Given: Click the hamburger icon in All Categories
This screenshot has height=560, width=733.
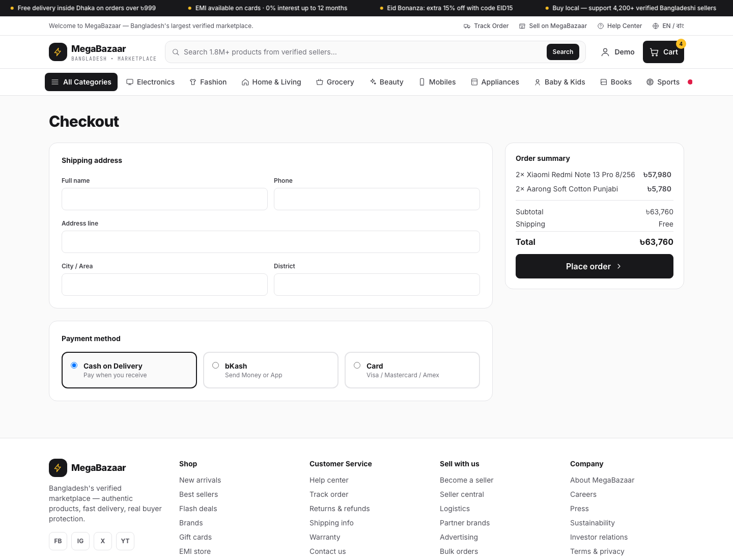Looking at the screenshot, I should point(55,82).
